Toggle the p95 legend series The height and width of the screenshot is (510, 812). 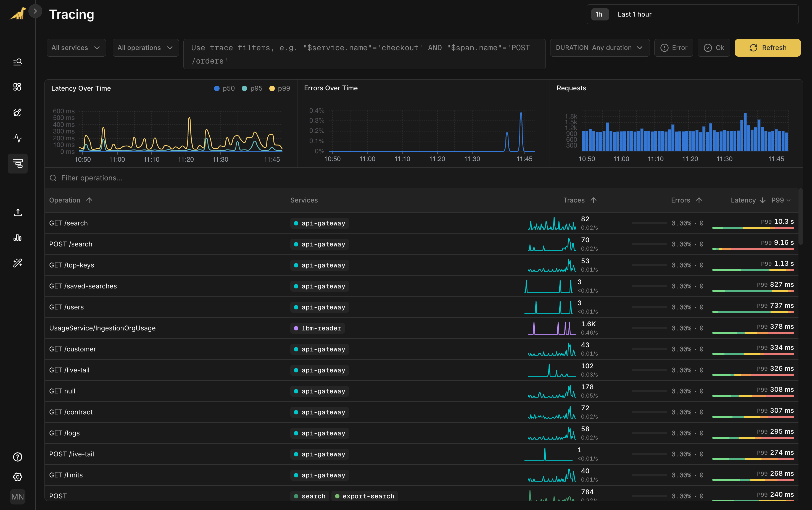coord(252,88)
